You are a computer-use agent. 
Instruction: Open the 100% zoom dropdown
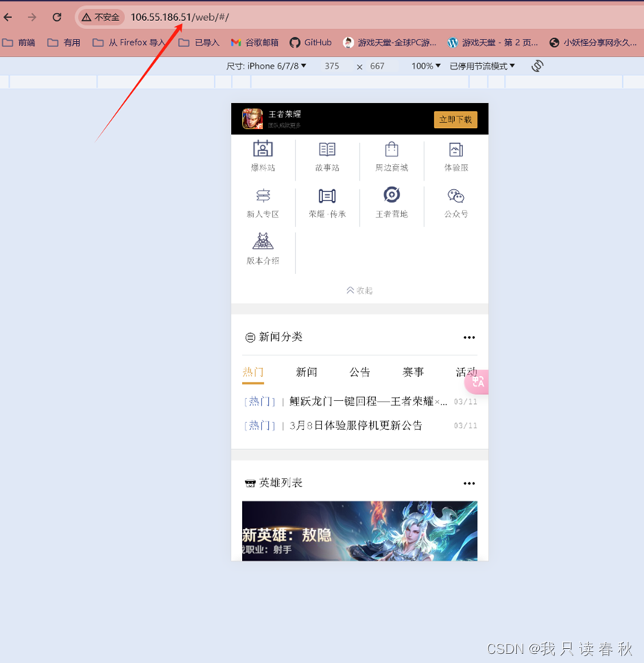click(x=424, y=66)
